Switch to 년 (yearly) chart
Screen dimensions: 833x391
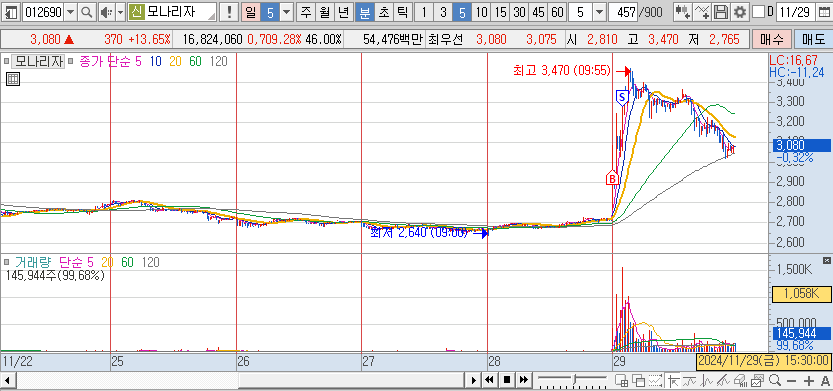click(344, 12)
